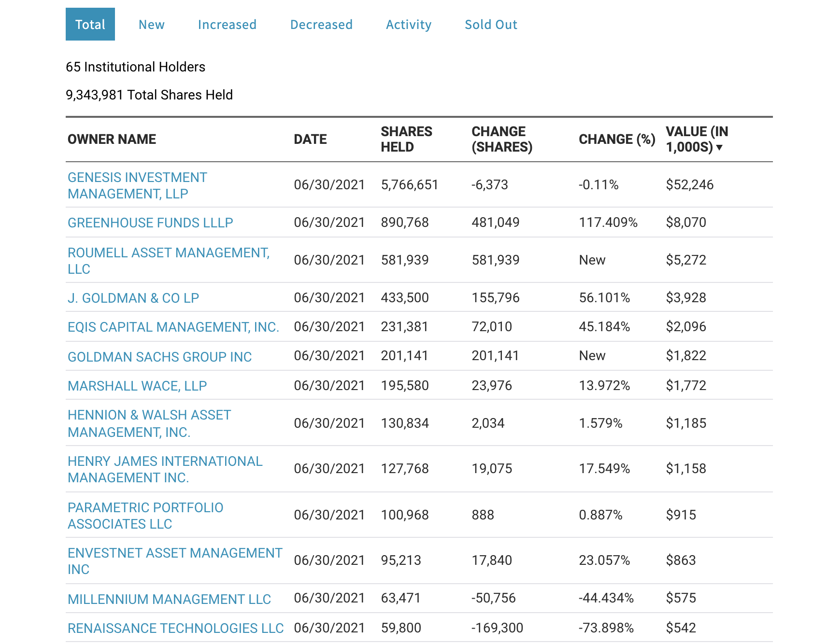The height and width of the screenshot is (644, 828).
Task: Open Henry James International Management link
Action: [165, 469]
